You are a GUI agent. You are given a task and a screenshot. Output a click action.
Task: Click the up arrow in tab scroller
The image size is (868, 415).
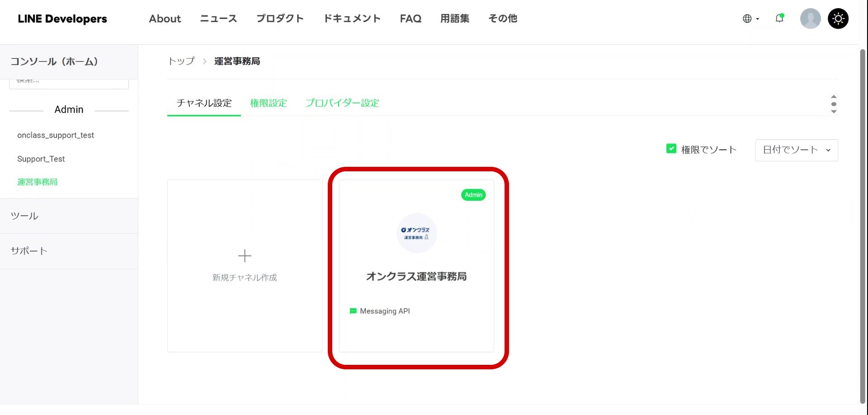(834, 97)
